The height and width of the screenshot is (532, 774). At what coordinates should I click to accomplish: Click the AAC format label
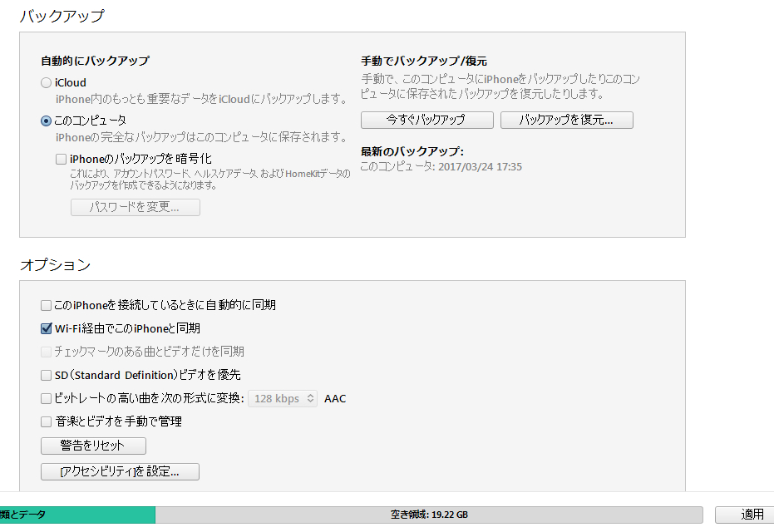pos(335,399)
